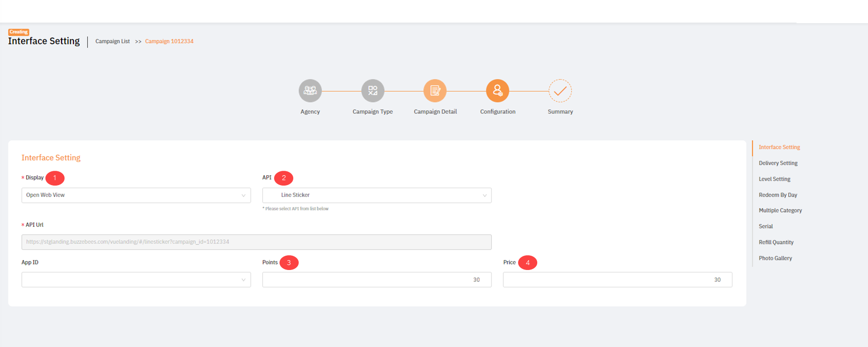Screen dimensions: 868x347
Task: Select the Summary checkmark step icon
Action: (x=560, y=90)
